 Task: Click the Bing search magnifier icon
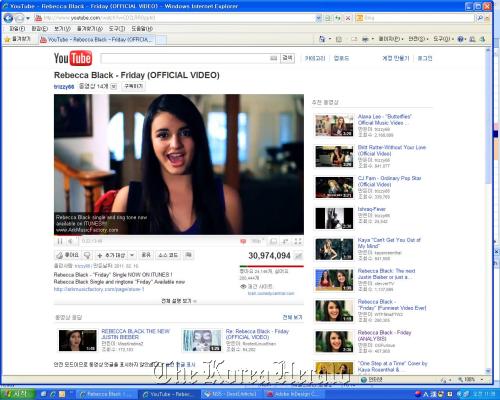[x=480, y=18]
